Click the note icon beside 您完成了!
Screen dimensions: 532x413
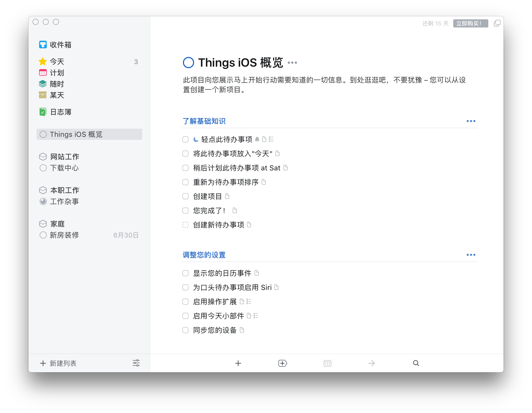[x=235, y=210]
